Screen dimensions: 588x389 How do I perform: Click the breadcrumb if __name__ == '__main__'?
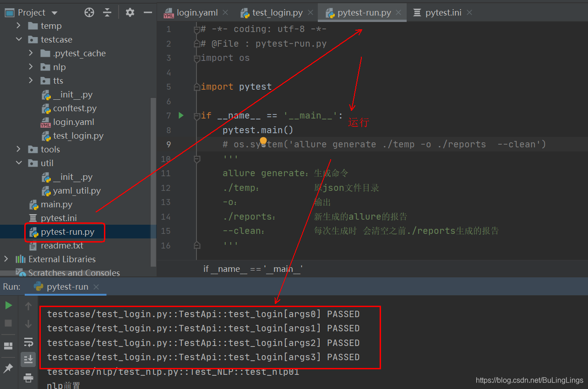tap(253, 269)
